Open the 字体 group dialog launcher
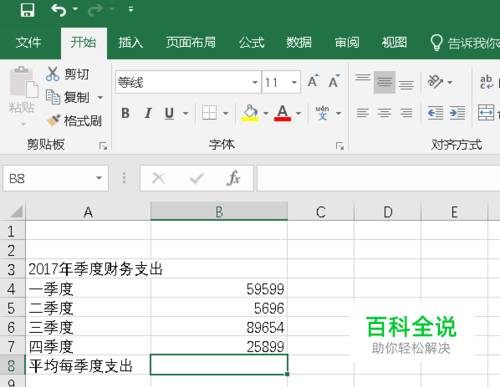This screenshot has height=387, width=500. point(340,146)
